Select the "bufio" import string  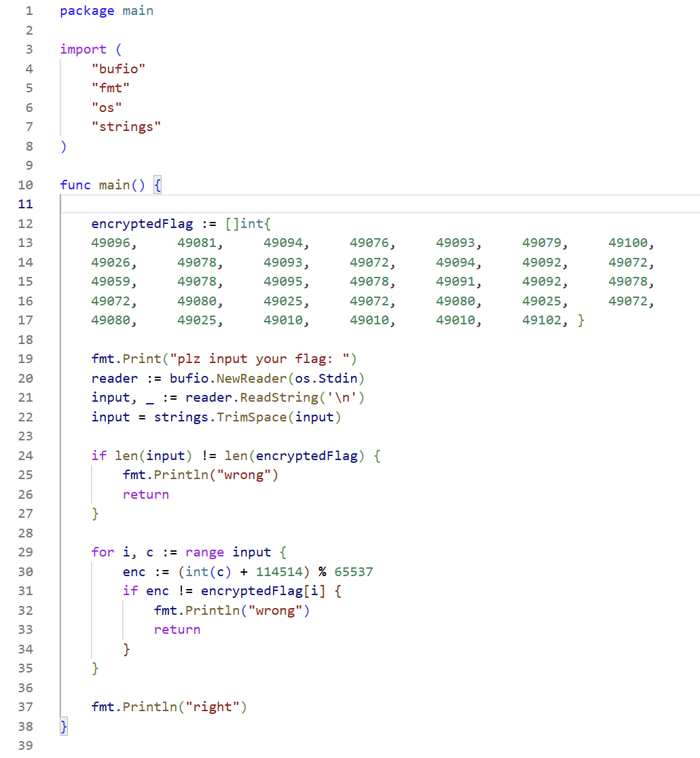pos(119,69)
